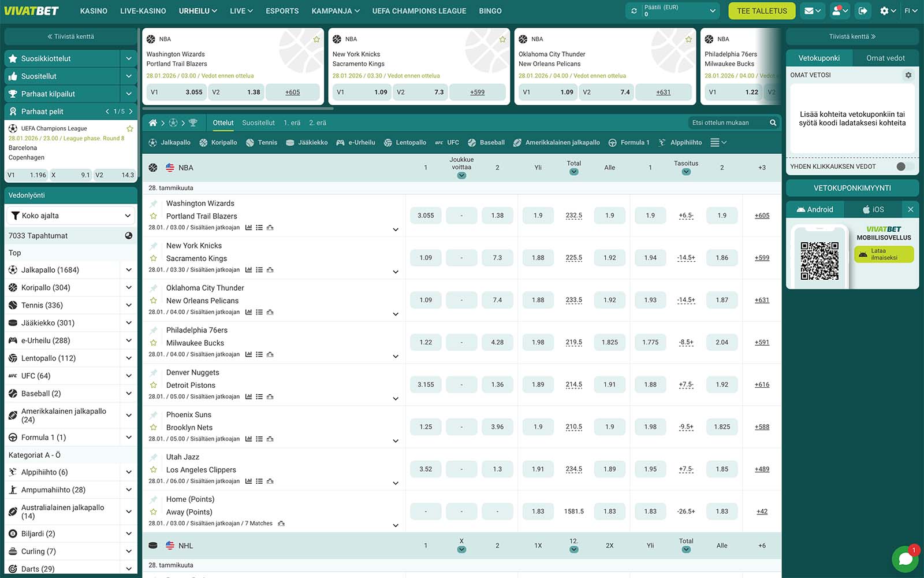Viewport: 924px width, 578px height.
Task: Switch to 1. erä tab
Action: 292,123
